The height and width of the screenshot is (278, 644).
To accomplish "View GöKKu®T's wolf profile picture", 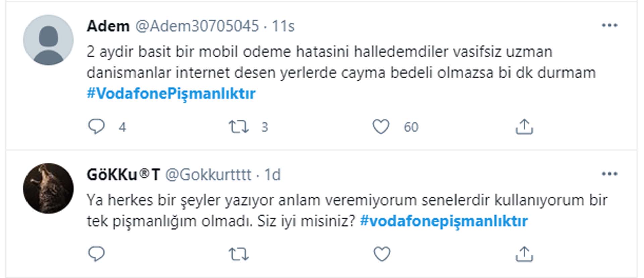I will (49, 188).
